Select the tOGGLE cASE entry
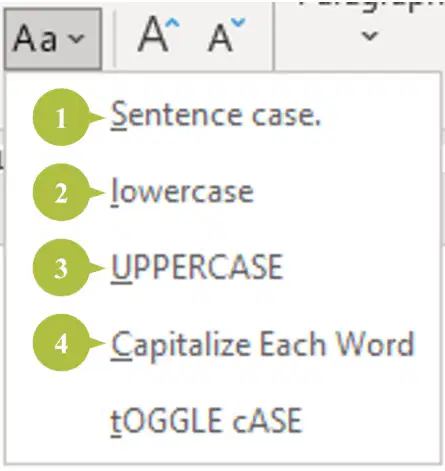The image size is (445, 471). pos(206,421)
